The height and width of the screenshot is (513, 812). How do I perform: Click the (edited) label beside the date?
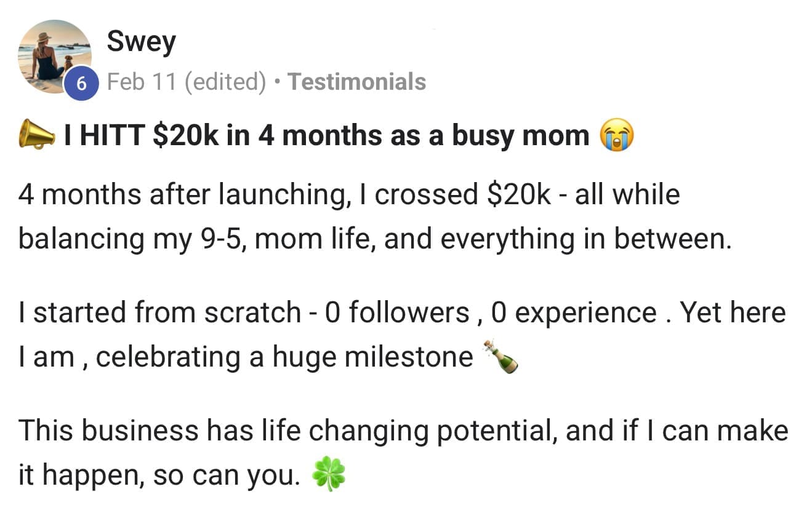227,82
